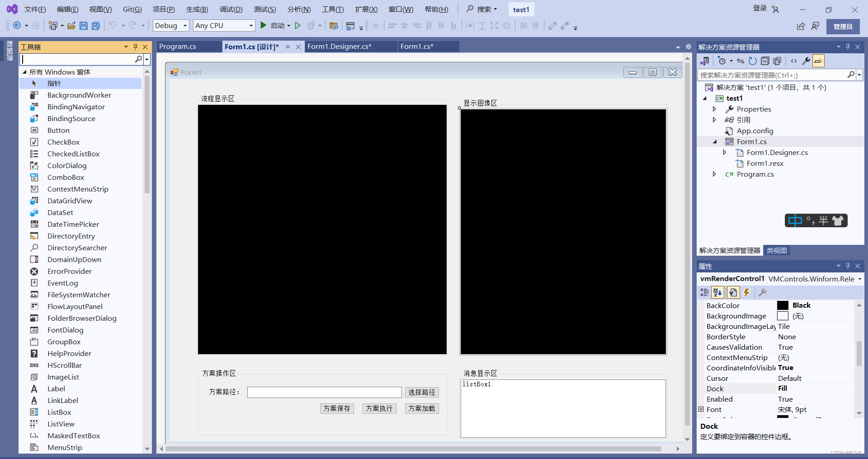Screen dimensions: 868x459
Task: Toggle alphabetical sort in the Properties panel
Action: click(x=717, y=293)
